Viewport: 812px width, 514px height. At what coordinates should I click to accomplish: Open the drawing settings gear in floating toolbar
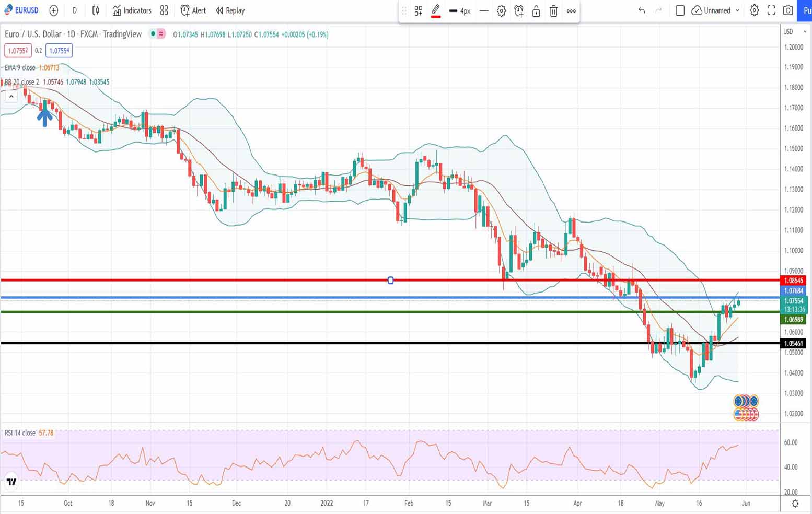coord(502,11)
